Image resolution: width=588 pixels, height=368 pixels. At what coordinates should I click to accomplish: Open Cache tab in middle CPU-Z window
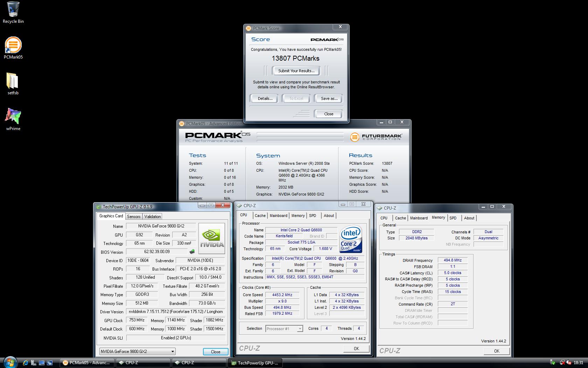point(260,216)
